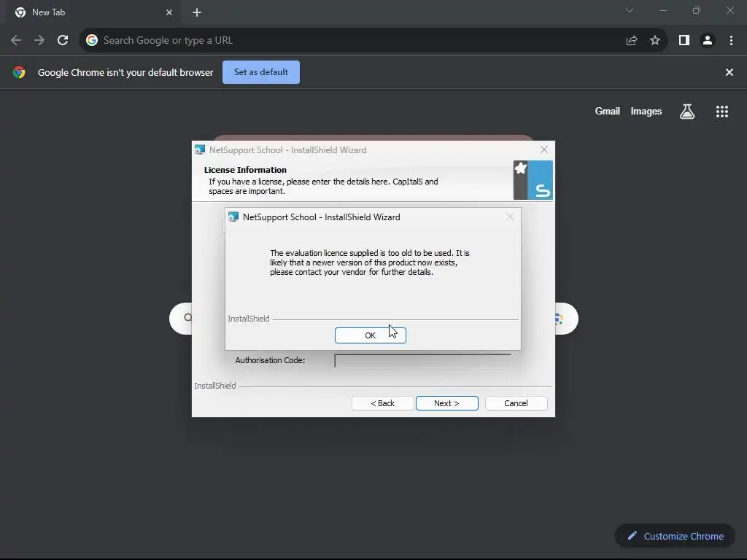Image resolution: width=747 pixels, height=560 pixels.
Task: Click Google icon in address bar
Action: pos(92,41)
